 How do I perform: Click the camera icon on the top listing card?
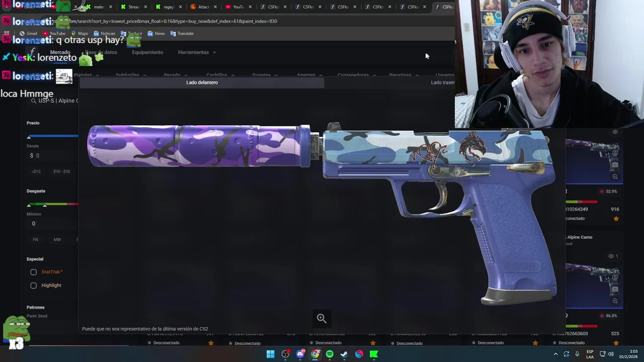tap(615, 165)
